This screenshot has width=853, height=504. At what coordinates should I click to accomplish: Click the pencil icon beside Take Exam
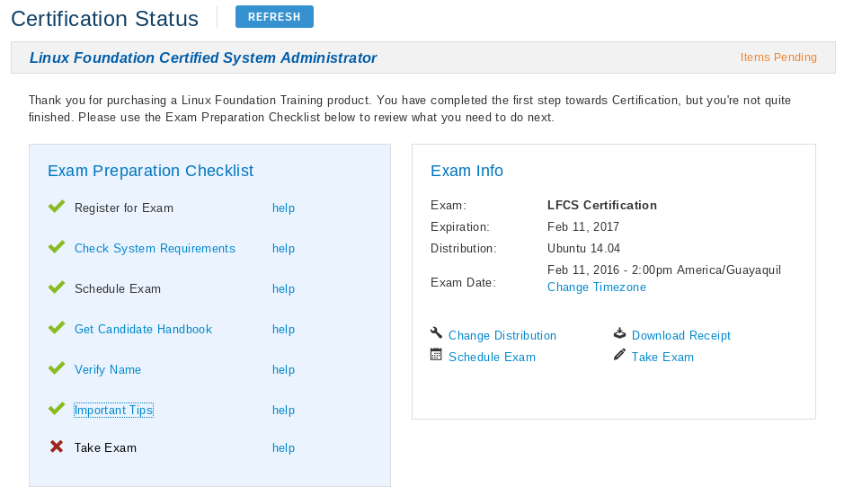[619, 355]
